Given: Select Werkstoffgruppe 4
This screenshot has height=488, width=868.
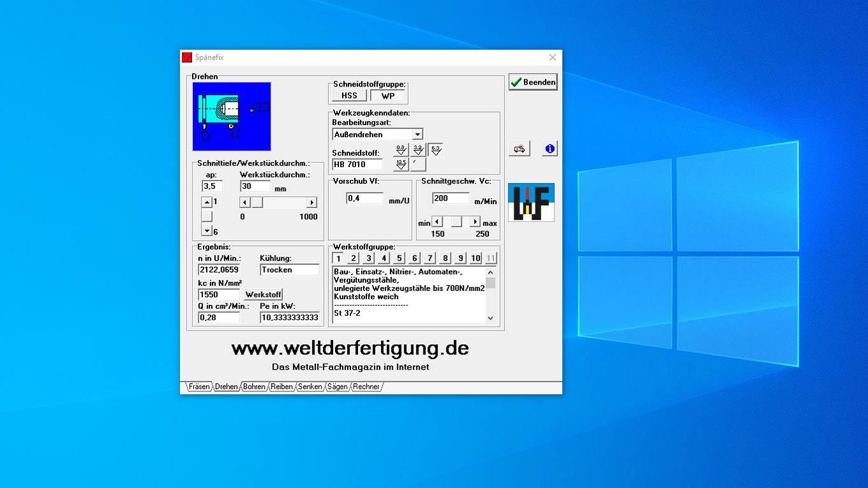Looking at the screenshot, I should (384, 258).
